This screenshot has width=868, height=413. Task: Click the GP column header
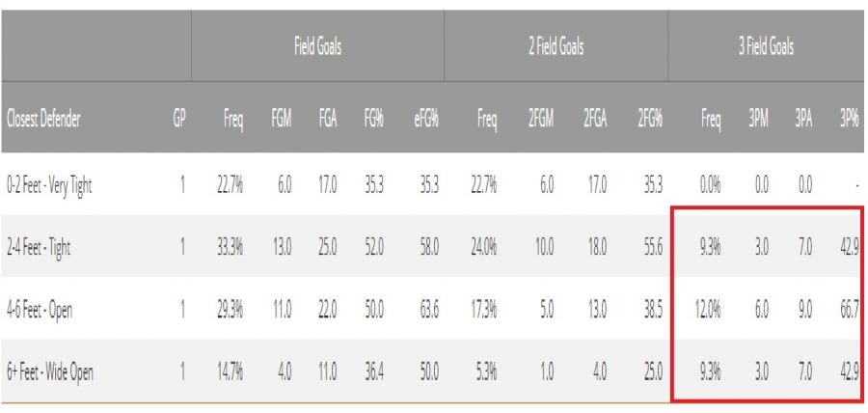[178, 121]
